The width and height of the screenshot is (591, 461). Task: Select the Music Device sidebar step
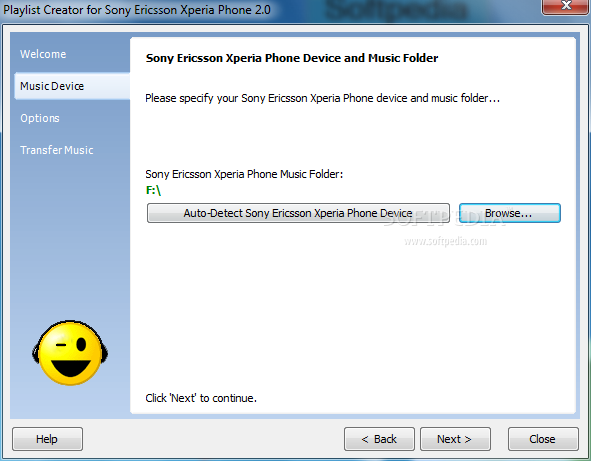tap(72, 86)
